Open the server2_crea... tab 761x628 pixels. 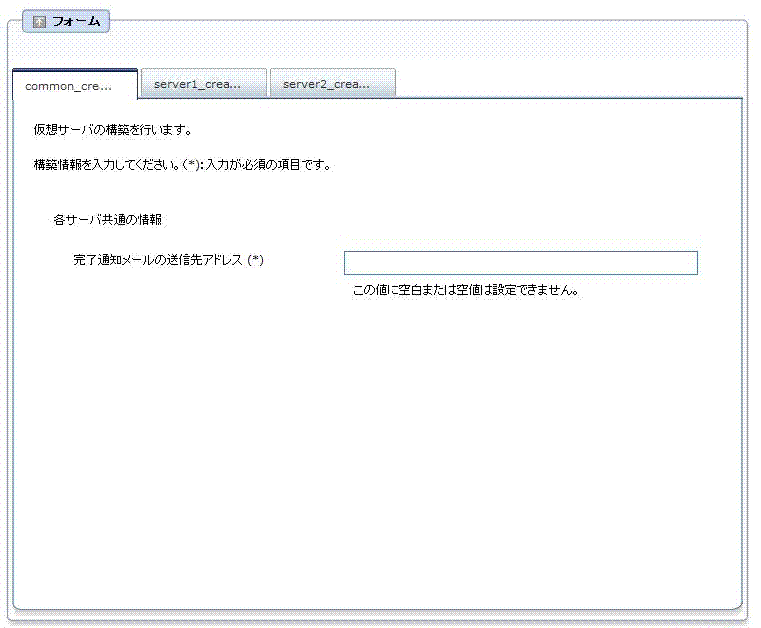click(332, 83)
